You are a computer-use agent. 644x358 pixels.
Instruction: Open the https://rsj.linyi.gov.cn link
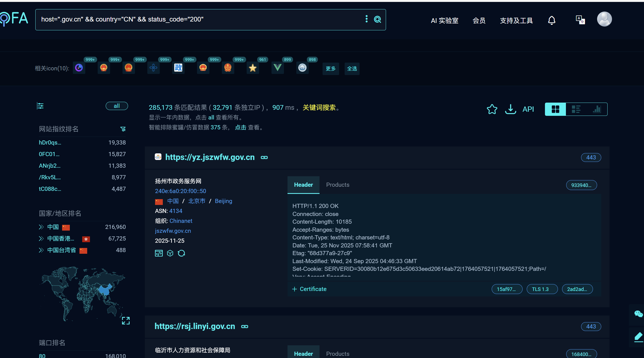(195, 326)
